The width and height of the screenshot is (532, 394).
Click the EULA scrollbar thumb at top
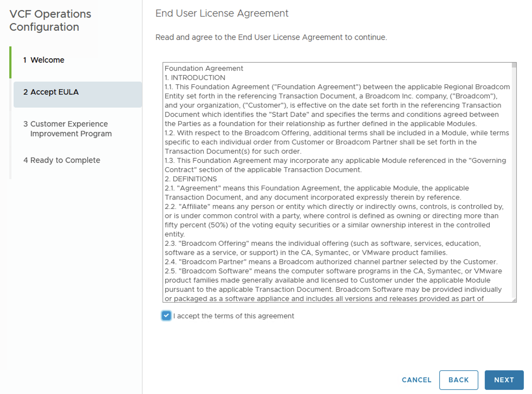(514, 65)
